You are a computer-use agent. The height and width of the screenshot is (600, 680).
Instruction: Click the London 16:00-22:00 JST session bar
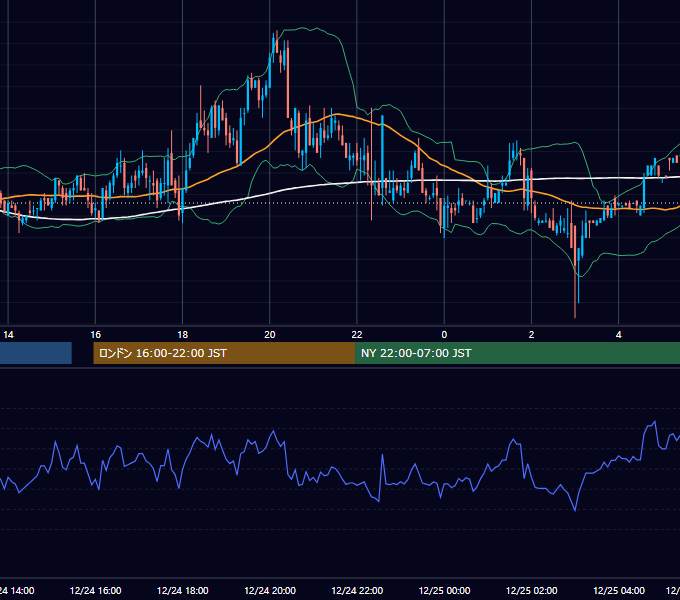[x=224, y=353]
